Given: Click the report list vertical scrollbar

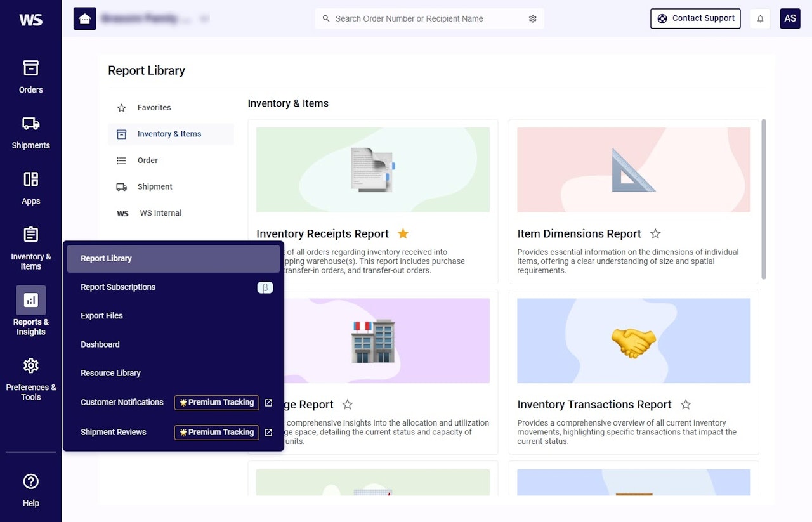Looking at the screenshot, I should pos(763,199).
